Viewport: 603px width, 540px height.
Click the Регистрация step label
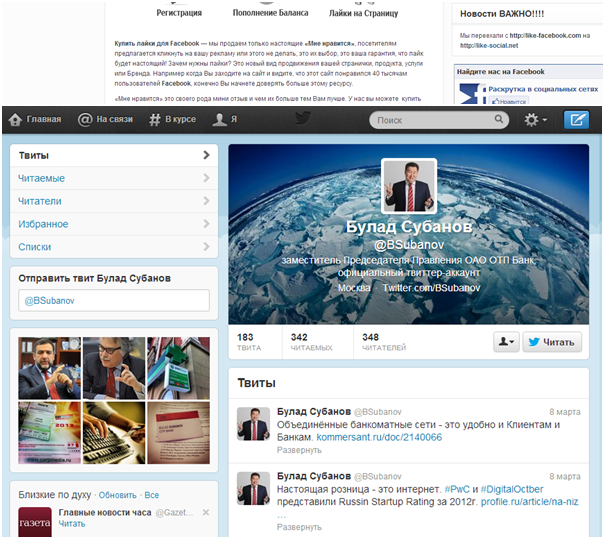click(179, 13)
